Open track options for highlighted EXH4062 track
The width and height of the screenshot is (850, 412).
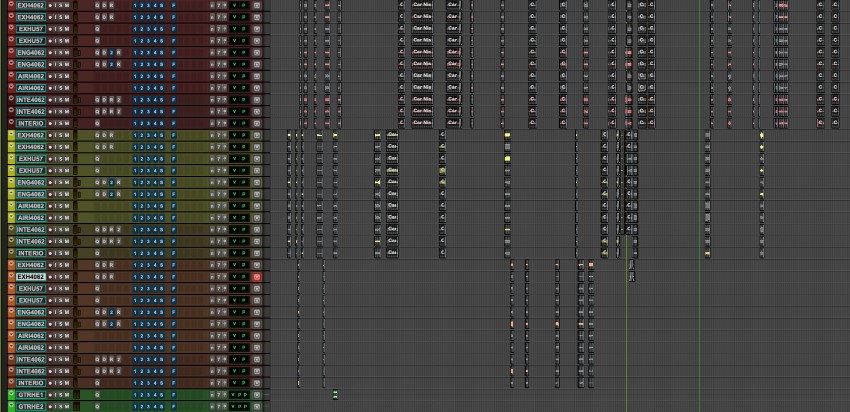coord(12,276)
